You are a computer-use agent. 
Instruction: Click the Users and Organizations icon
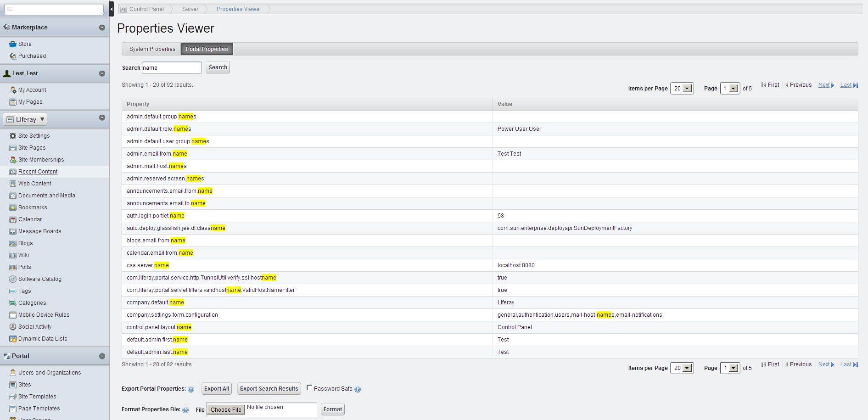pyautogui.click(x=13, y=373)
